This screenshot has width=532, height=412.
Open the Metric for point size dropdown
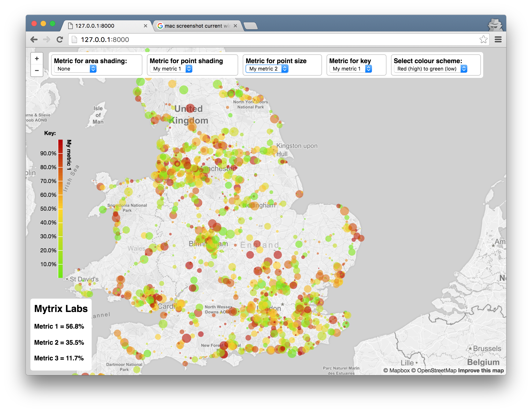tap(267, 69)
